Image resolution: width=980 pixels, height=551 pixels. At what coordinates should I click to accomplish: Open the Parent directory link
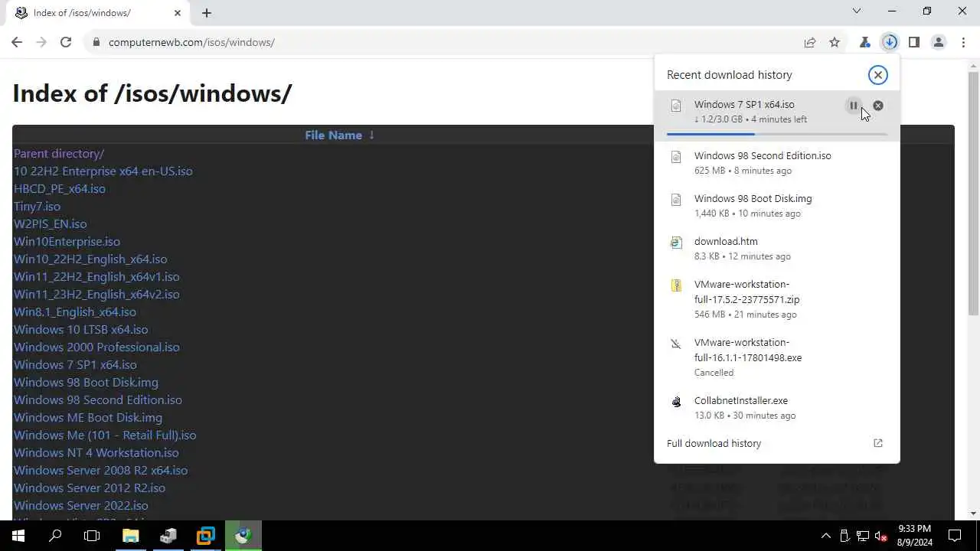click(x=59, y=153)
